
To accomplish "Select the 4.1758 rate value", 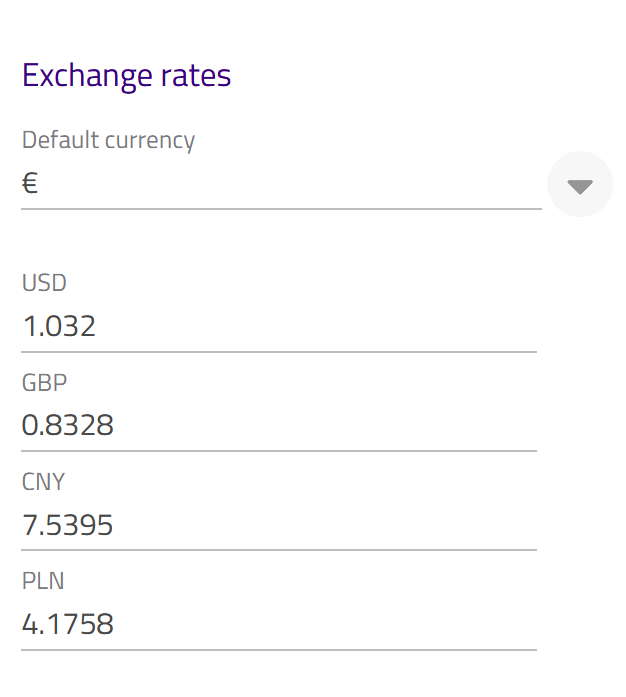I will point(68,625).
